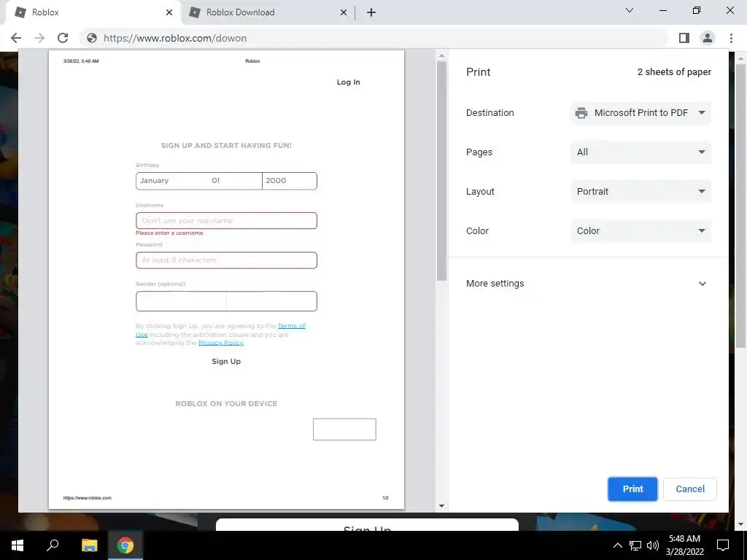Open Windows taskbar search icon
The width and height of the screenshot is (747, 560).
[x=53, y=545]
